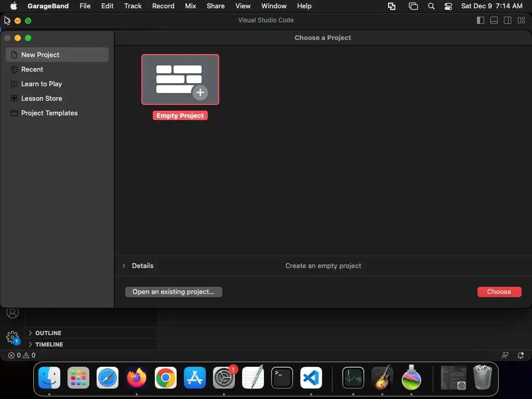Open Control Center in menu bar

click(x=448, y=6)
